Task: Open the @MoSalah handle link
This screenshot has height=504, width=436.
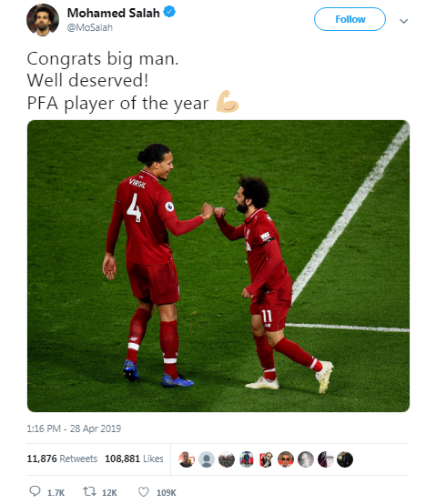Action: point(90,27)
